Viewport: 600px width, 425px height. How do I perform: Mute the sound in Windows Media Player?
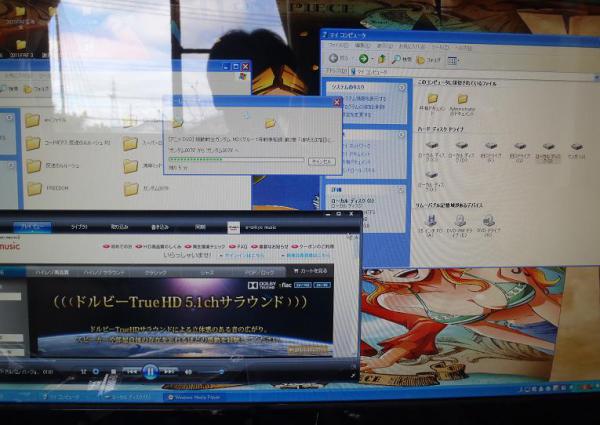188,372
